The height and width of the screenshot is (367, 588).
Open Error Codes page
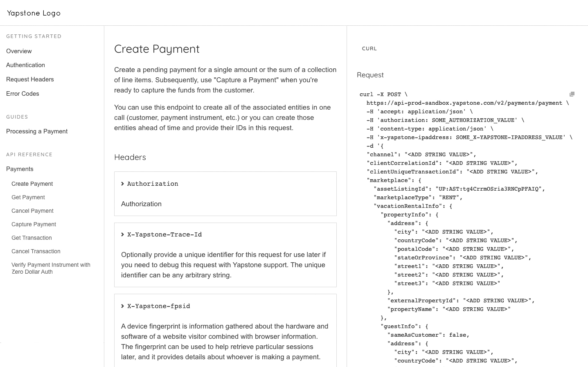tap(23, 94)
